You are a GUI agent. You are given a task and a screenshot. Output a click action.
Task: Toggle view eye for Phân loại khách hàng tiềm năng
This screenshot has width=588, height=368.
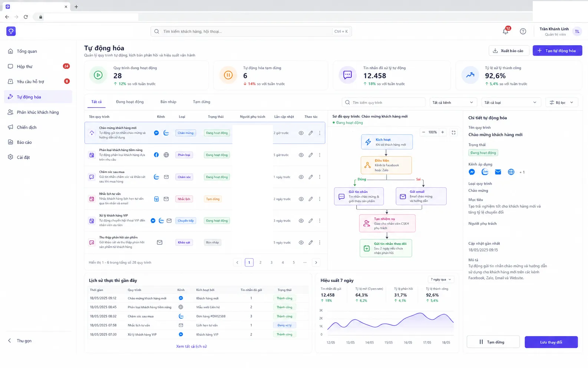(x=301, y=155)
